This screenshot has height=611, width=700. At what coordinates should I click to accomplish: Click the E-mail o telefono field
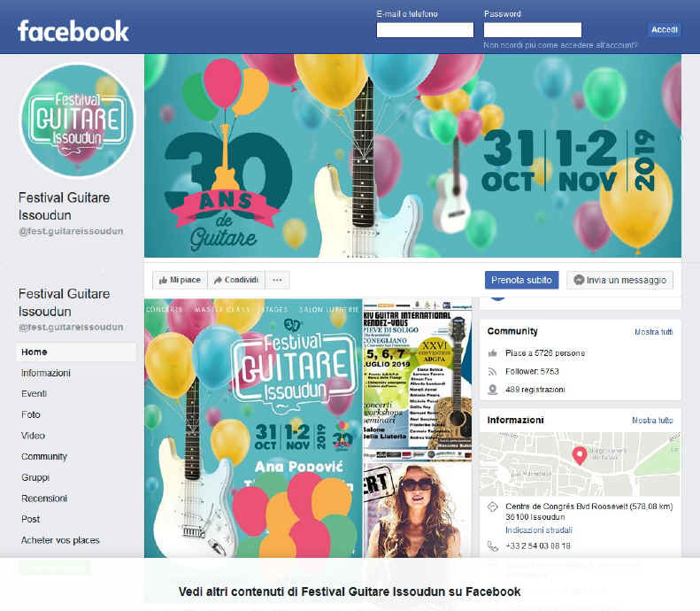425,30
